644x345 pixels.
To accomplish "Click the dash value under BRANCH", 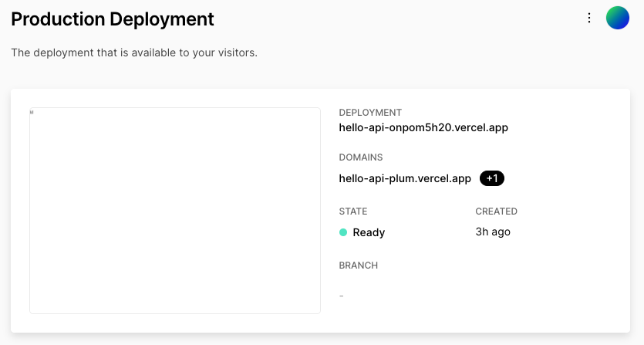I will (x=342, y=296).
